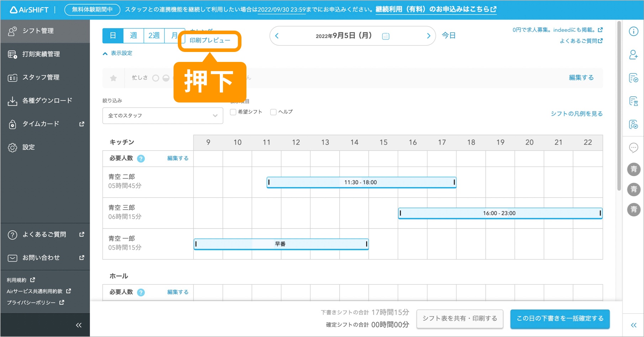The width and height of the screenshot is (644, 337).
Task: Click the この日の下書きを一括確定する button
Action: click(560, 318)
